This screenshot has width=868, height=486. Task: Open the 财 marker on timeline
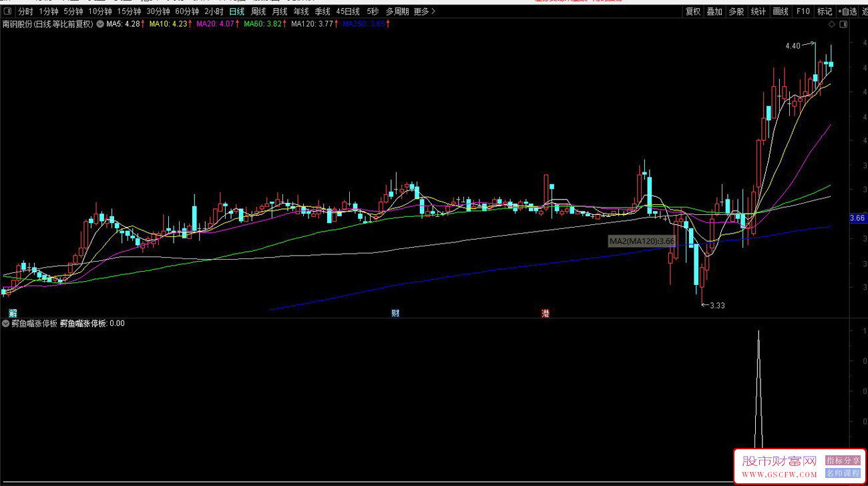[395, 313]
